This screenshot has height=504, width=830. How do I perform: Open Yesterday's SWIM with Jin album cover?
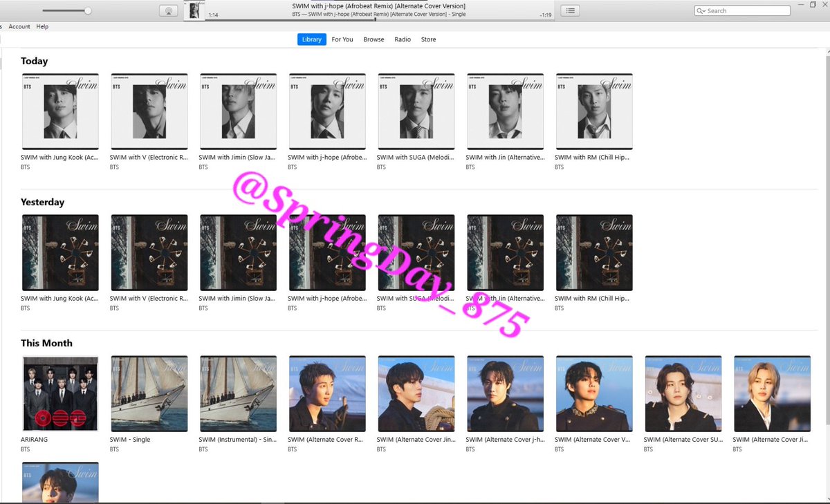(x=505, y=252)
